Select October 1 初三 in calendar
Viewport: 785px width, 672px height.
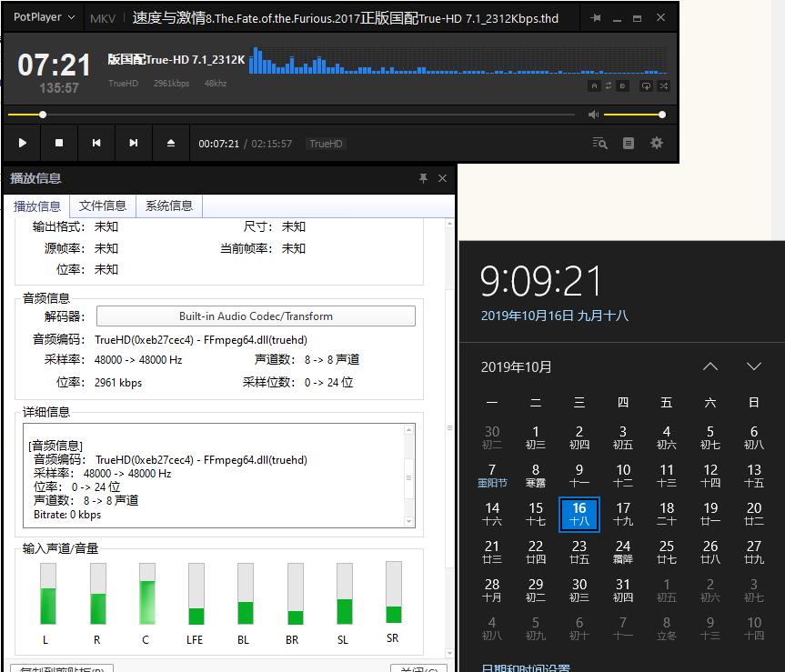[536, 437]
